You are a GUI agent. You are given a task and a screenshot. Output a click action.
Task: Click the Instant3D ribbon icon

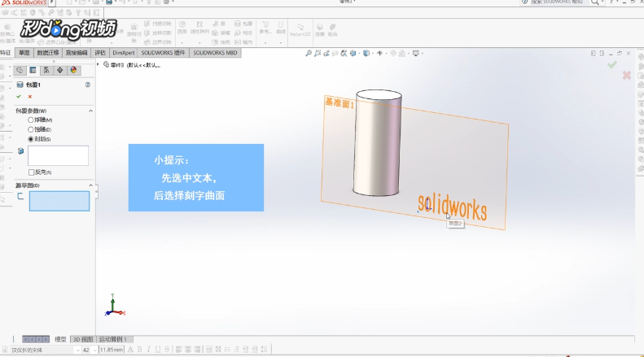coord(300,29)
